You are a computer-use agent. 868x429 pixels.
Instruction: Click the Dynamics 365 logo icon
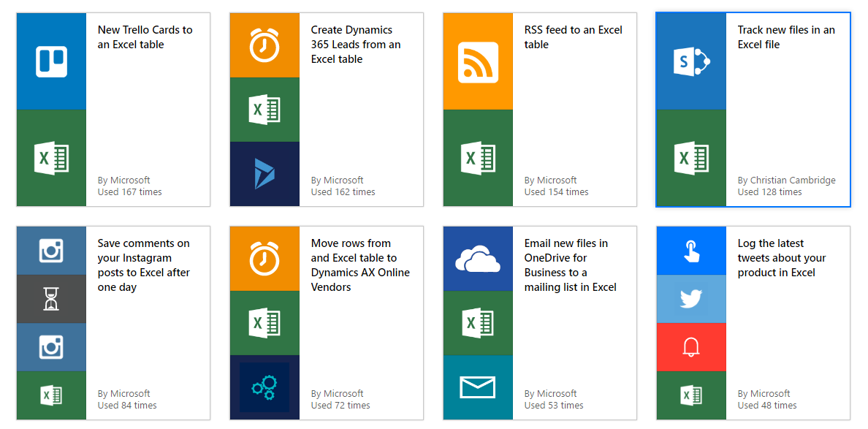264,174
